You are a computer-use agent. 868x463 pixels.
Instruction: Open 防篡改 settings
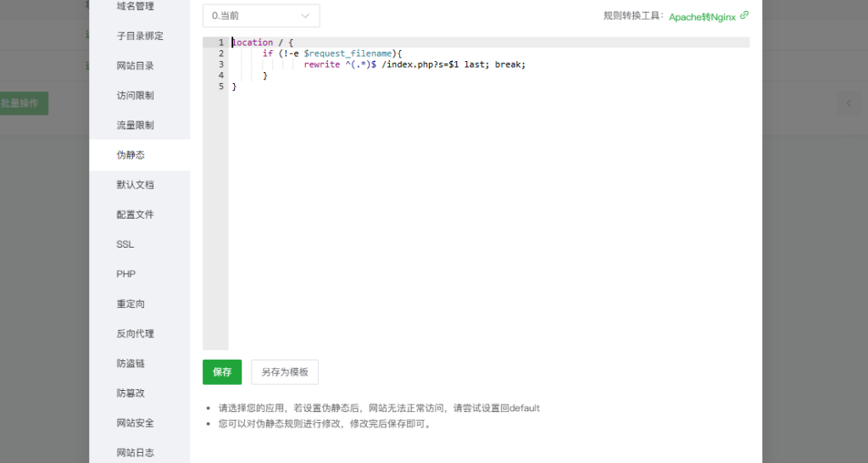click(131, 393)
